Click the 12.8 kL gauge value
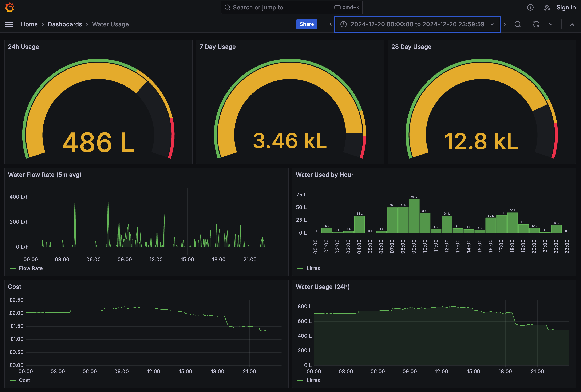The height and width of the screenshot is (392, 581). pyautogui.click(x=481, y=141)
